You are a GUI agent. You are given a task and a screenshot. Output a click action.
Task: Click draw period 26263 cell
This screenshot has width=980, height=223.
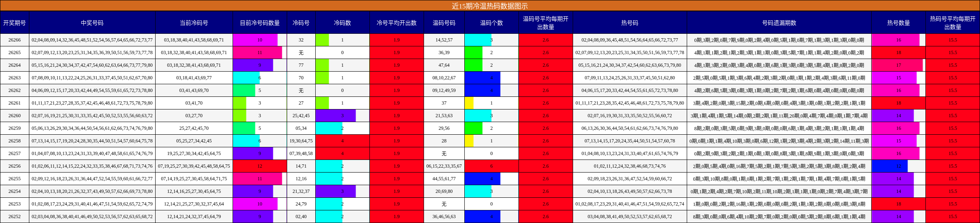coord(15,78)
